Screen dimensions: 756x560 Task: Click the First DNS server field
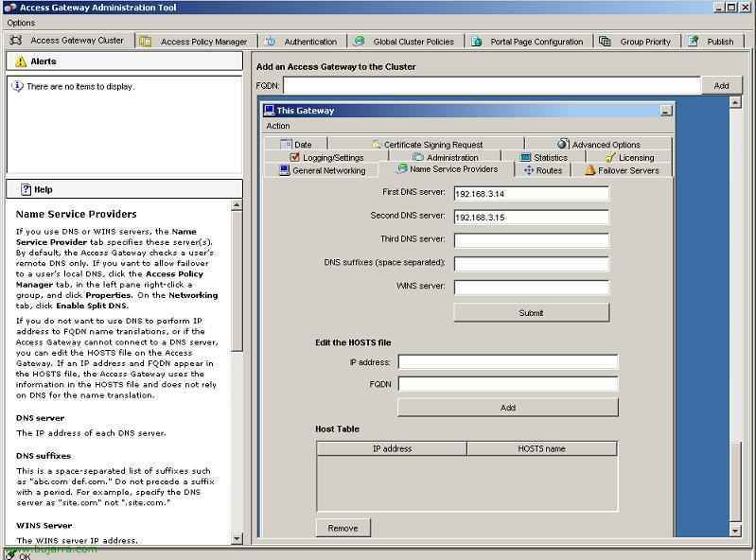532,193
